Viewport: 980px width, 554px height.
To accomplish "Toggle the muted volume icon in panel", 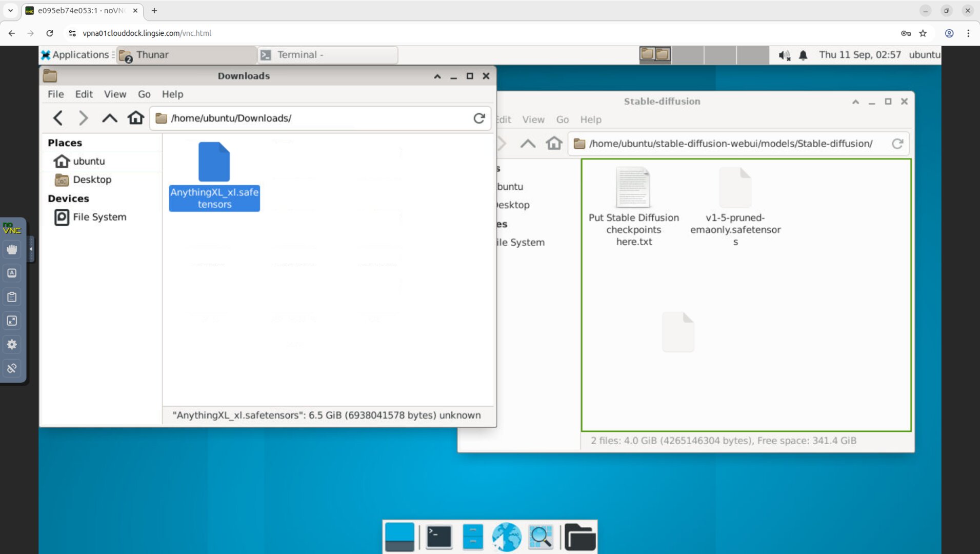I will 784,55.
